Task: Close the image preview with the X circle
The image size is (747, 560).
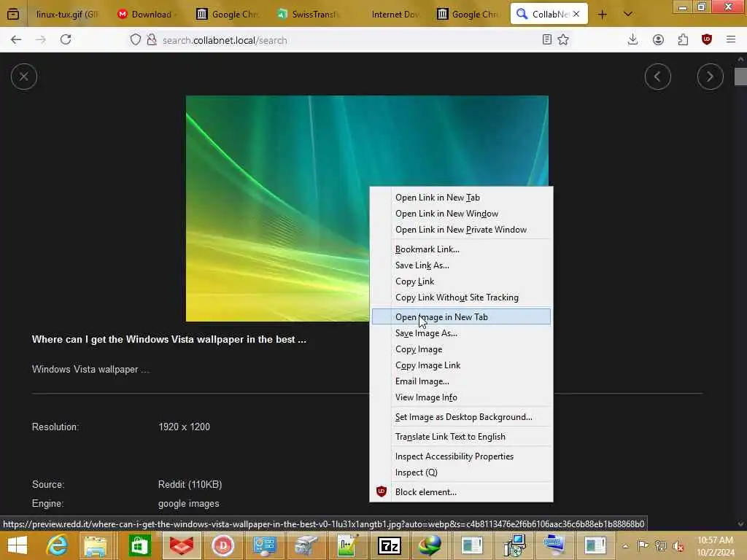Action: pos(24,76)
